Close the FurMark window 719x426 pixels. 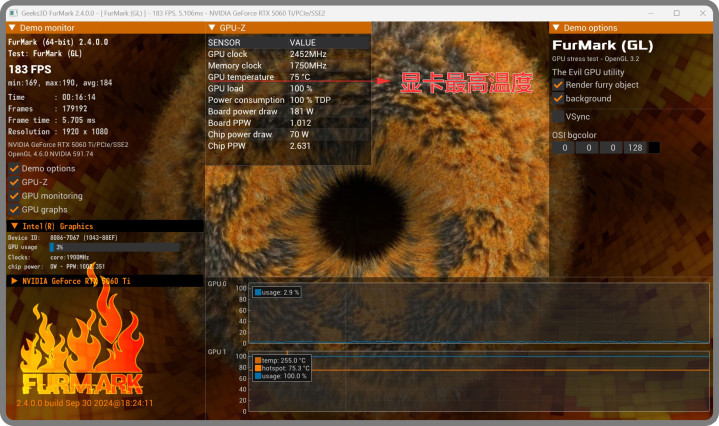(x=702, y=13)
